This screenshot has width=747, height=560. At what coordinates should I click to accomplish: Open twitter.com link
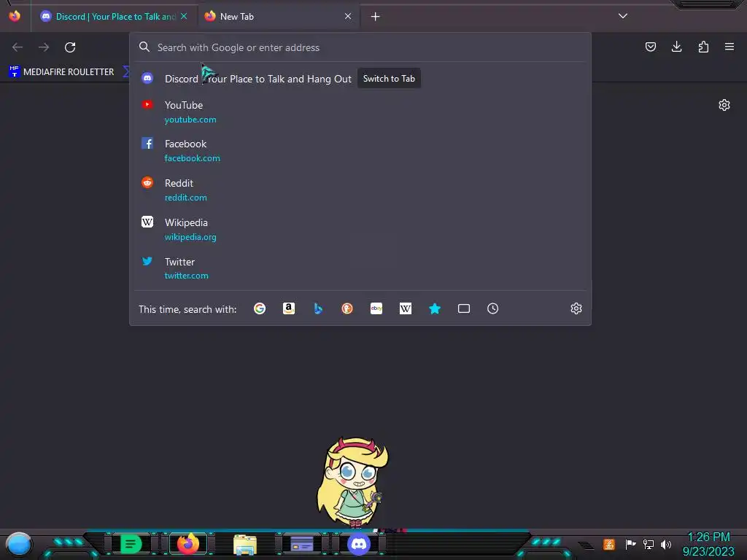point(186,276)
